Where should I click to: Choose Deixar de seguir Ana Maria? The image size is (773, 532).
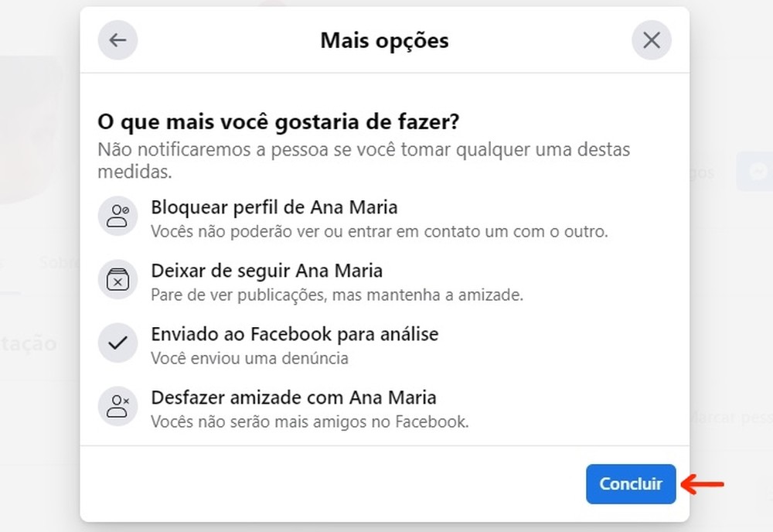point(267,271)
